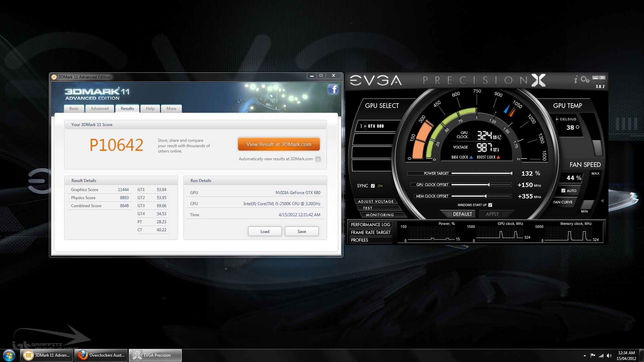The image size is (644, 362).
Task: Open the Basic tab in 3DMark
Action: pos(74,109)
